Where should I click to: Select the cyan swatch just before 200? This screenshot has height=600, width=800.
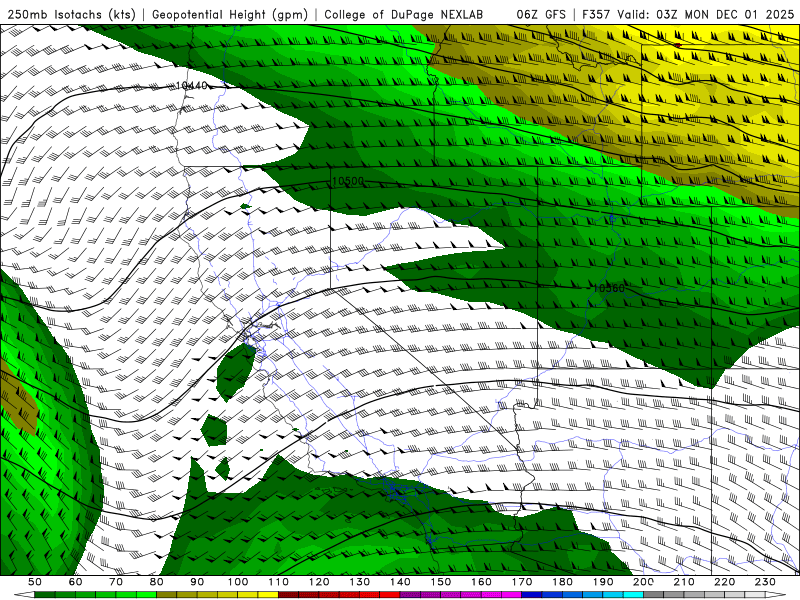pyautogui.click(x=633, y=594)
